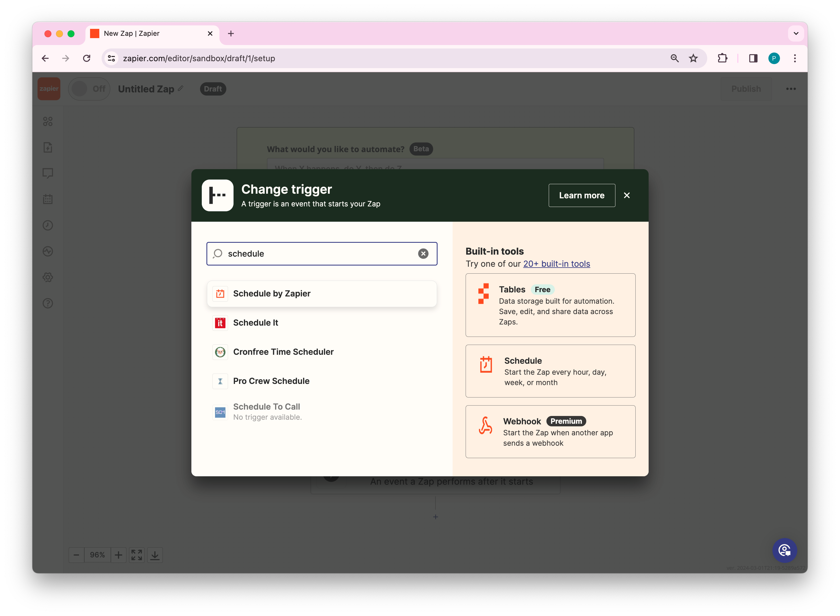Select Pro Crew Schedule app
The image size is (840, 616).
271,381
